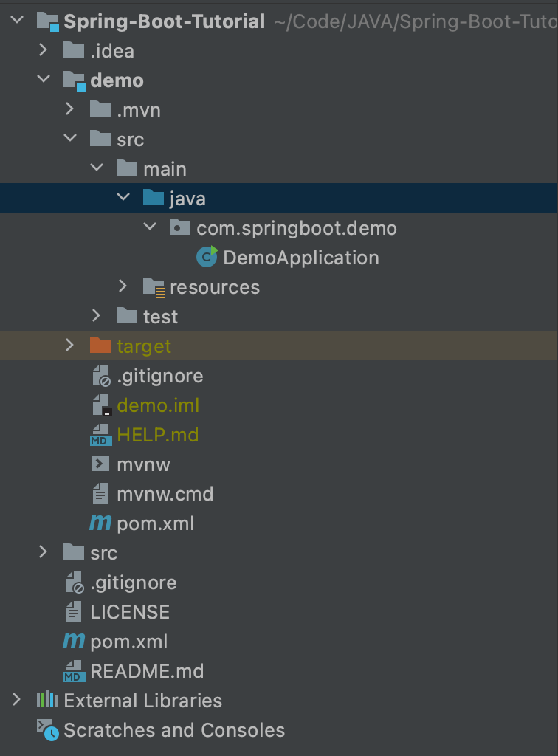
Task: Collapse the Spring-Boot-Tutorial root node
Action: [18, 20]
